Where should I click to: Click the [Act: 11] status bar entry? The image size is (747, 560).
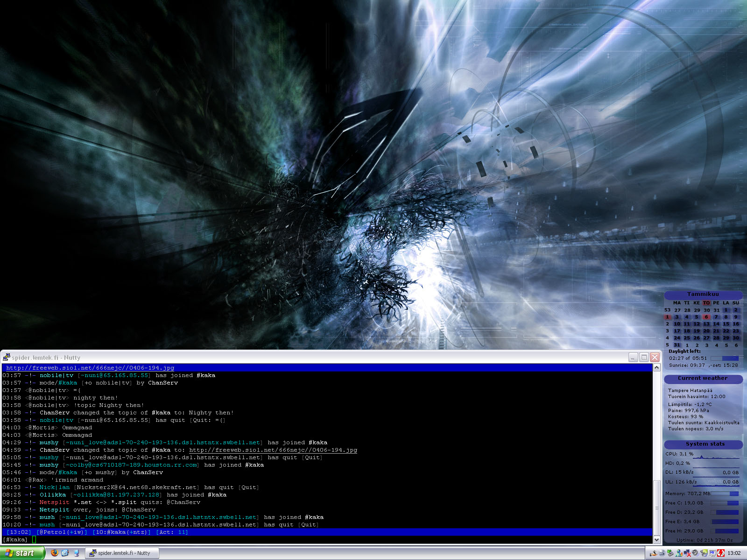(172, 532)
